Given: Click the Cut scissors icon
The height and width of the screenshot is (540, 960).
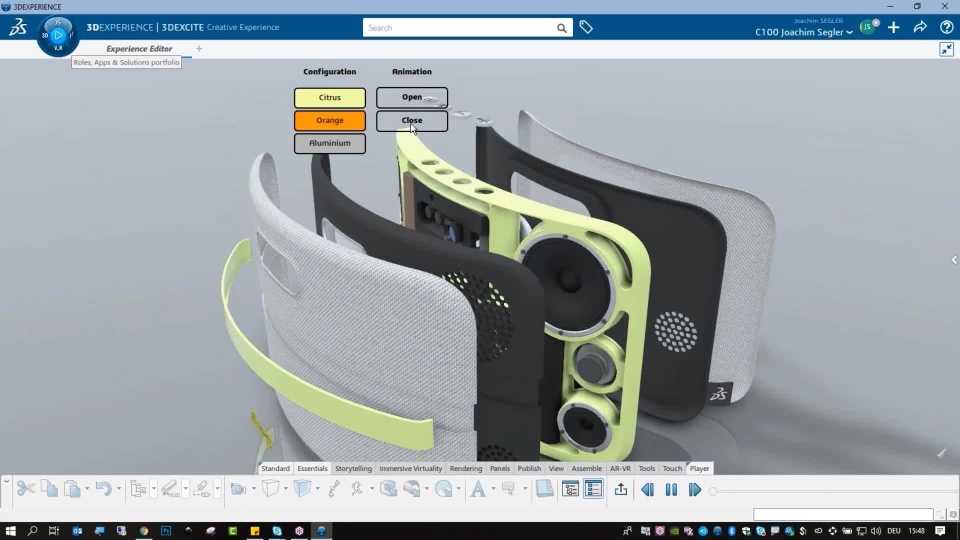Looking at the screenshot, I should (26, 489).
